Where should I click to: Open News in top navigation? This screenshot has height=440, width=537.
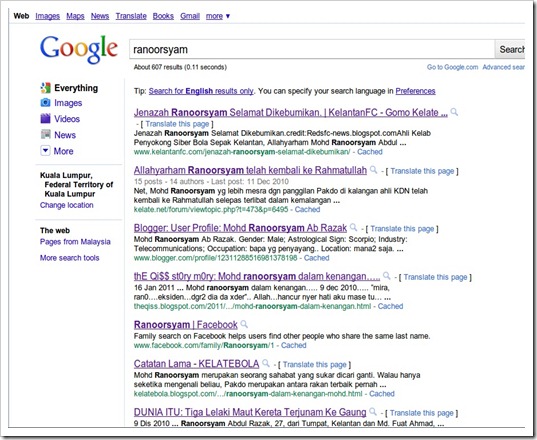tap(100, 16)
